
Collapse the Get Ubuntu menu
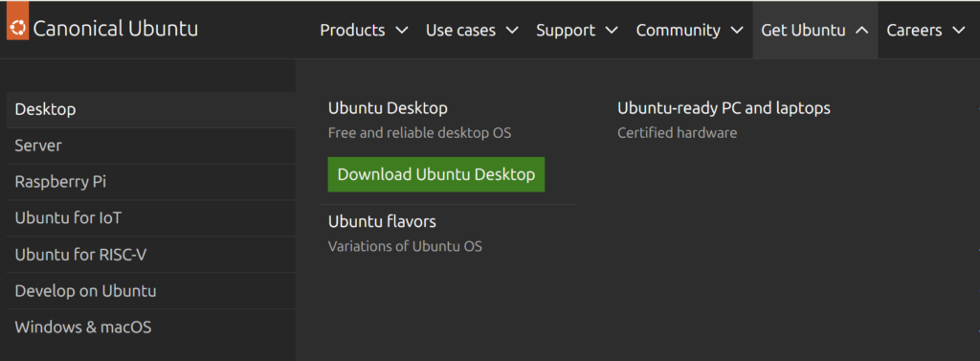coord(815,30)
